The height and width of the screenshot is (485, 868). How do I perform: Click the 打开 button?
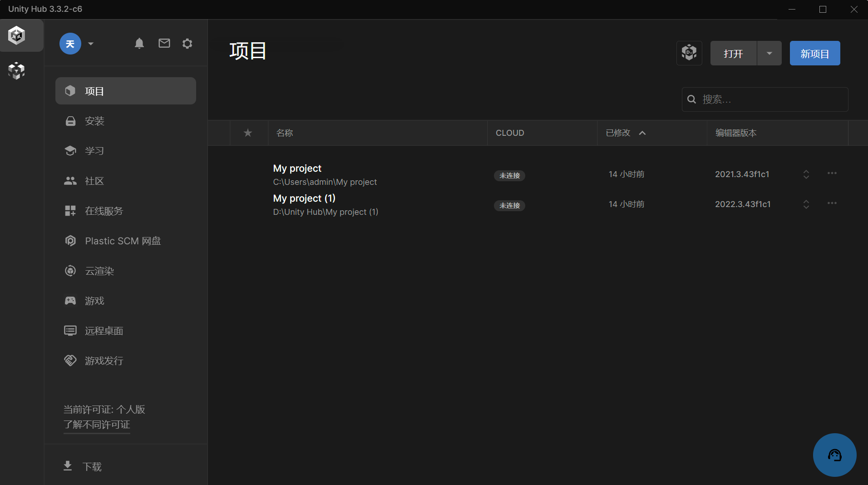733,53
